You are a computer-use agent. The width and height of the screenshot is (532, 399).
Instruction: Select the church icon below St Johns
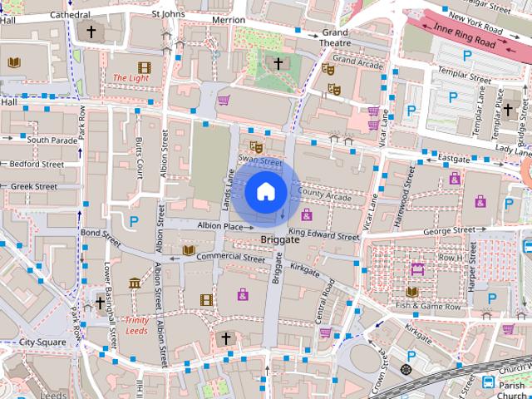pyautogui.click(x=278, y=63)
